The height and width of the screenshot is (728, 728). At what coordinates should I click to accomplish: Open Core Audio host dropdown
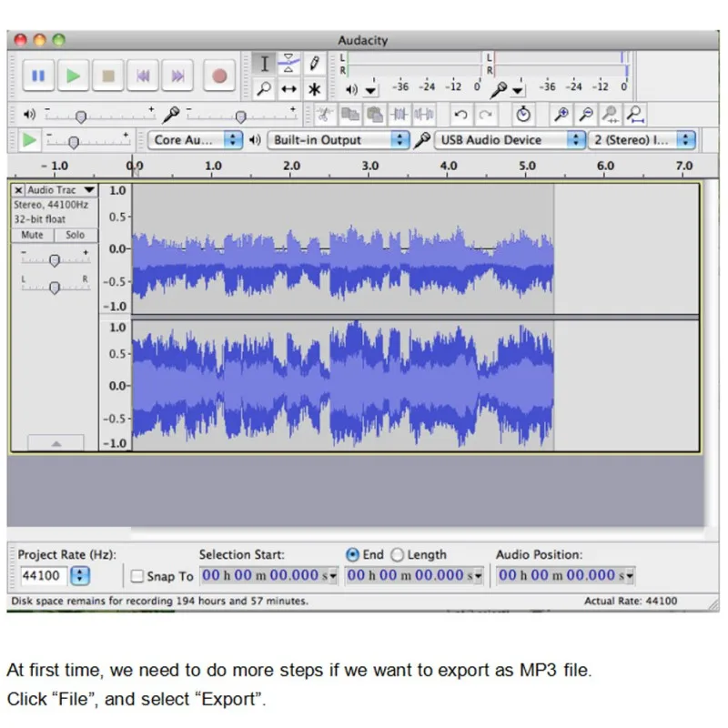click(x=195, y=140)
